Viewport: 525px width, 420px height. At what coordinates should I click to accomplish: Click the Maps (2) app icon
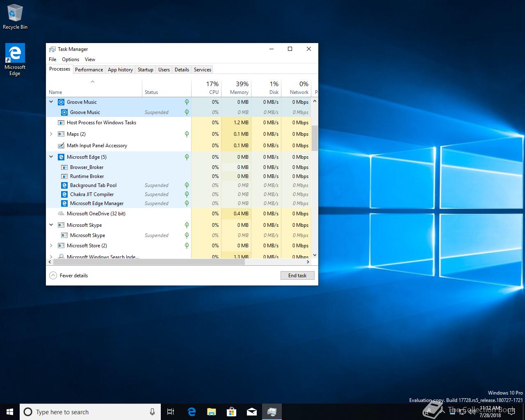pyautogui.click(x=61, y=134)
